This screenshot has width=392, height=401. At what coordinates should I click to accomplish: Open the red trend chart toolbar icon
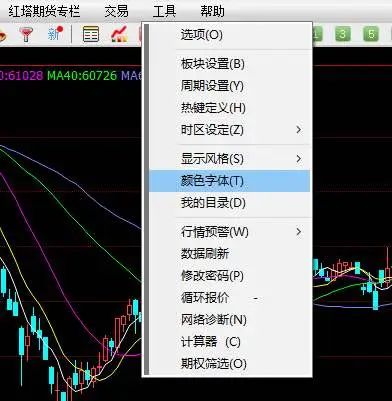click(119, 34)
